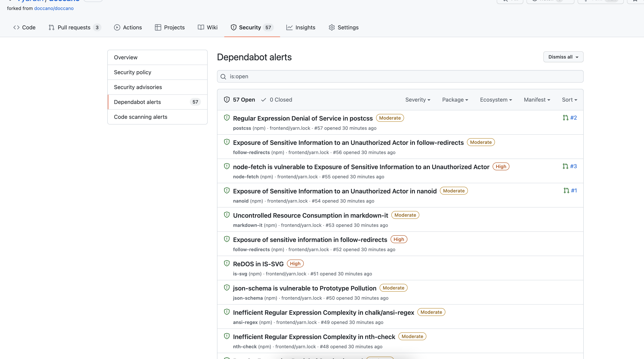Image resolution: width=644 pixels, height=359 pixels.
Task: Open repository Settings via gear icon
Action: [332, 27]
